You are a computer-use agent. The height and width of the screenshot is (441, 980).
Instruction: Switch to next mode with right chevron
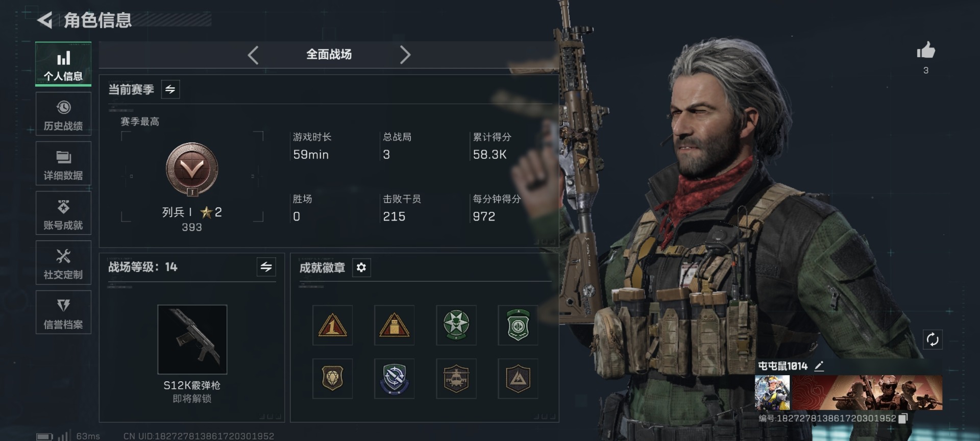pos(405,55)
